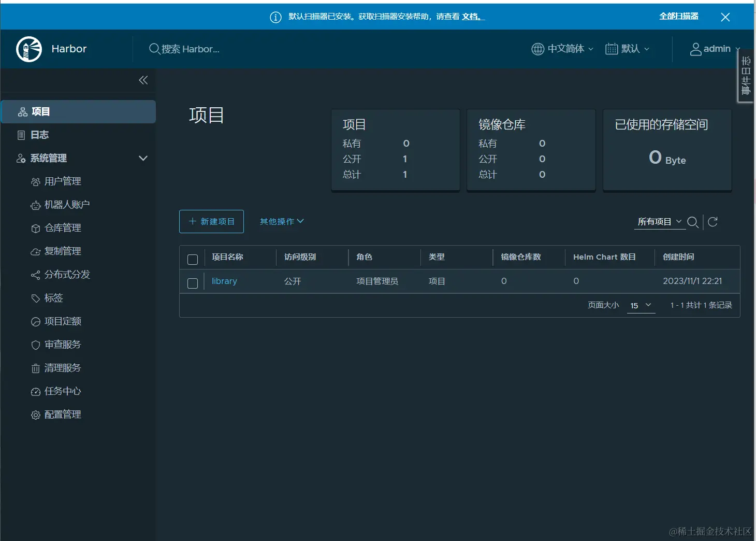
Task: Click the 角色 column header
Action: tap(364, 257)
